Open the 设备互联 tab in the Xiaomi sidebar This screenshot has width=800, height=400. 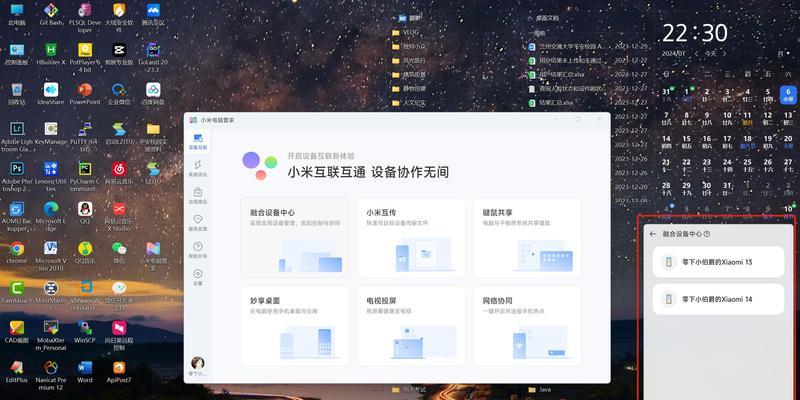pos(198,142)
